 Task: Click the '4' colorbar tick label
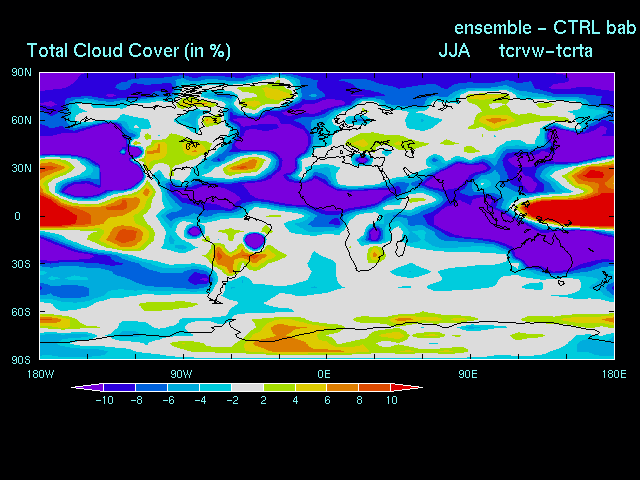click(296, 400)
